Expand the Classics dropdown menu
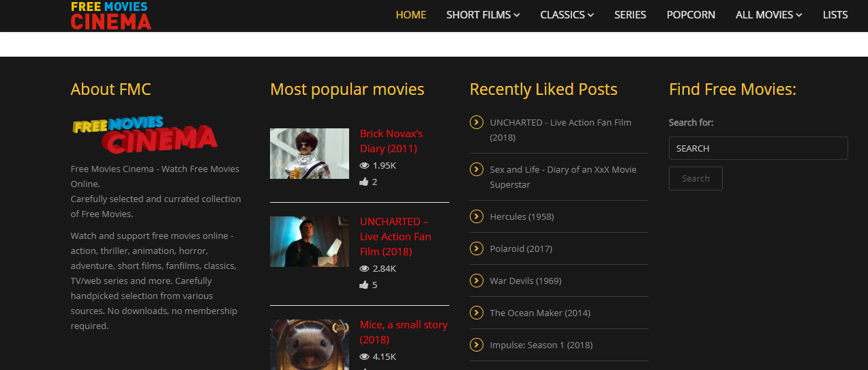 pyautogui.click(x=567, y=14)
